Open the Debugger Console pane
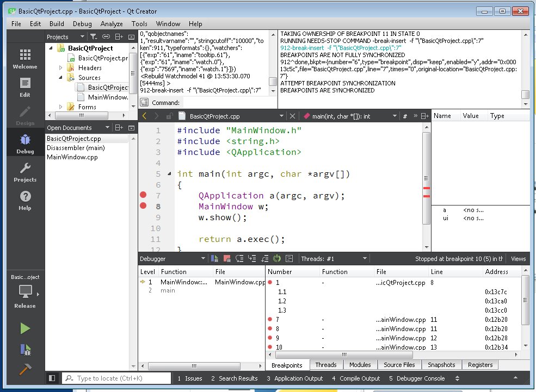 (x=417, y=378)
